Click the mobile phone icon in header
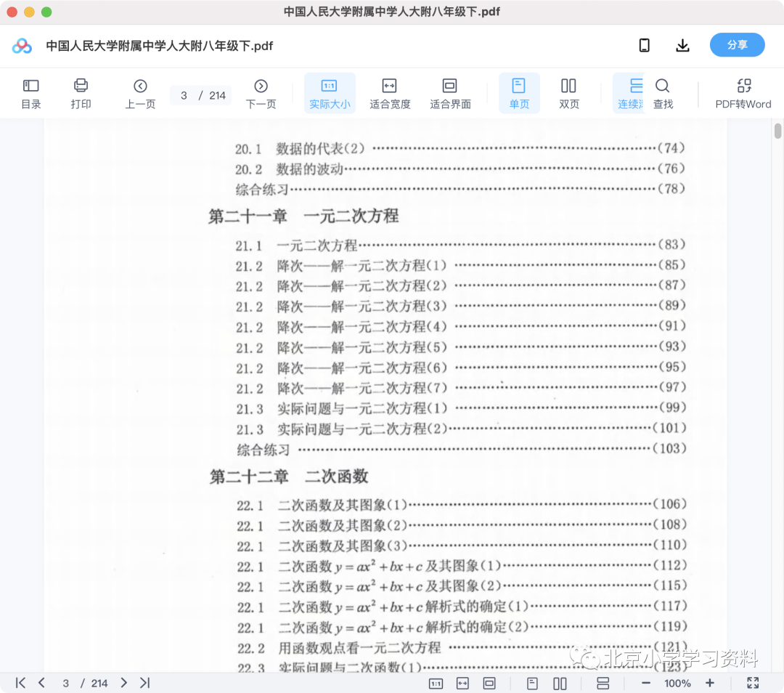Image resolution: width=784 pixels, height=693 pixels. pos(644,46)
